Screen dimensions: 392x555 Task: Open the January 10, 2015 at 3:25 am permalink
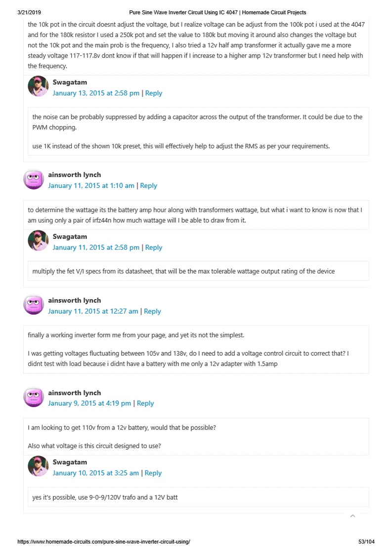96,473
